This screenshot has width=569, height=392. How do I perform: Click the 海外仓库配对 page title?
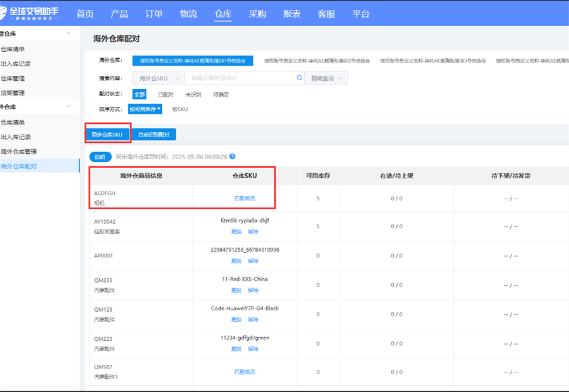[116, 39]
